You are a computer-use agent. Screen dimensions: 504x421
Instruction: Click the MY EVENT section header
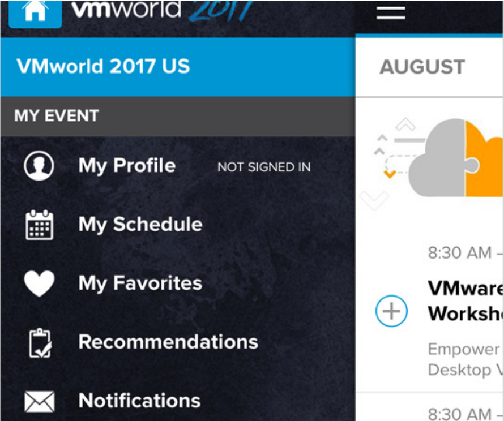coord(178,116)
